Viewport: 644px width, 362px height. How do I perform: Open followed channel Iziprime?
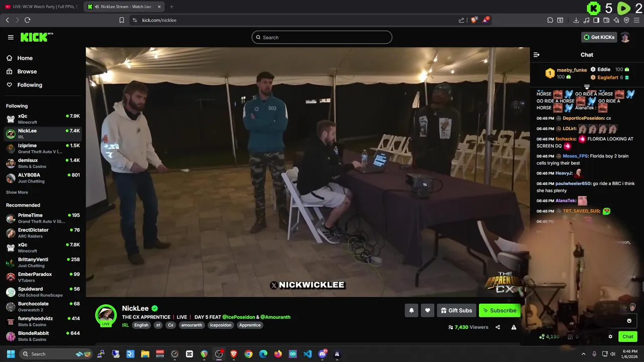click(43, 148)
